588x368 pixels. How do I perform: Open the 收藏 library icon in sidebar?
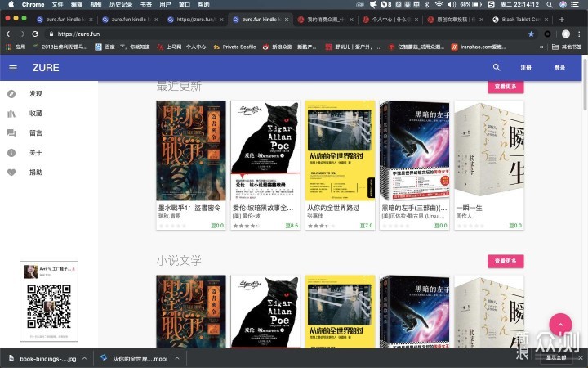pos(11,114)
